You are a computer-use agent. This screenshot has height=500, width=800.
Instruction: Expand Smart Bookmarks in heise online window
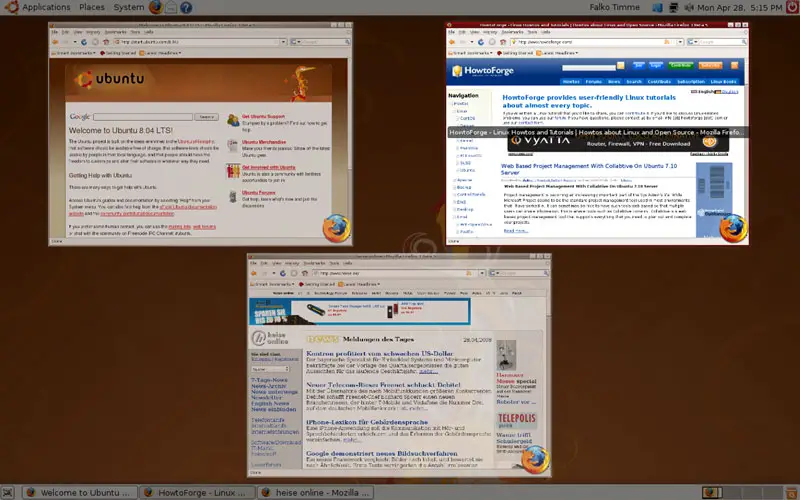(x=271, y=284)
